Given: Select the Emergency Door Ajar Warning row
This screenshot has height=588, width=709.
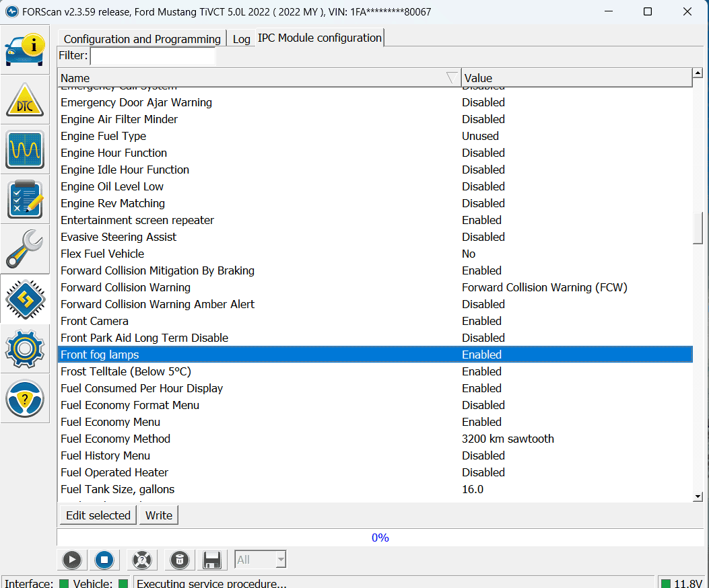Looking at the screenshot, I should coord(375,102).
